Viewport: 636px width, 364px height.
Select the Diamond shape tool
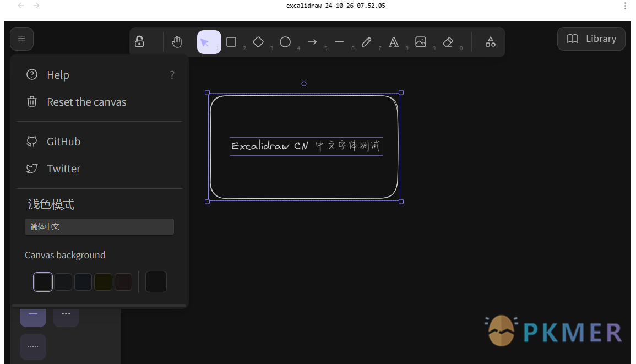(x=258, y=42)
